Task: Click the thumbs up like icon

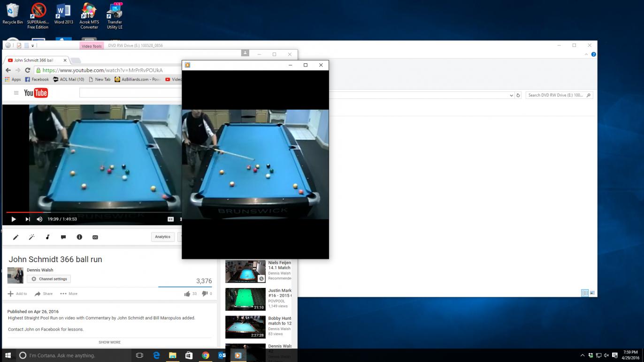Action: tap(187, 294)
